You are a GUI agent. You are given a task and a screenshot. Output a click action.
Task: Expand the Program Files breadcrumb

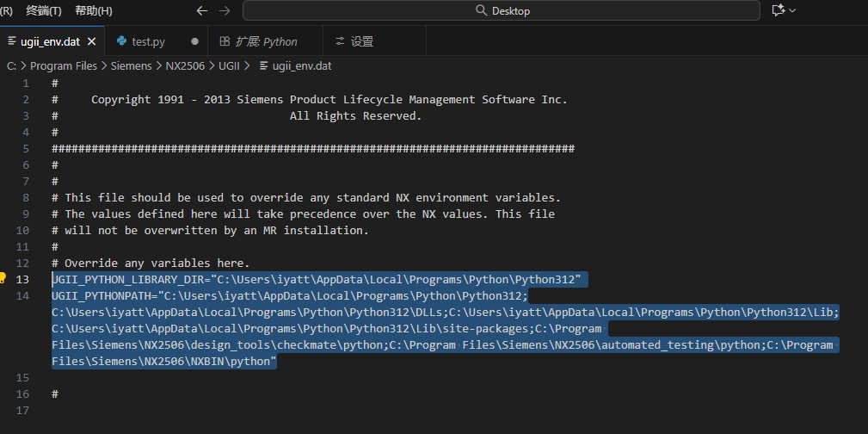point(64,65)
